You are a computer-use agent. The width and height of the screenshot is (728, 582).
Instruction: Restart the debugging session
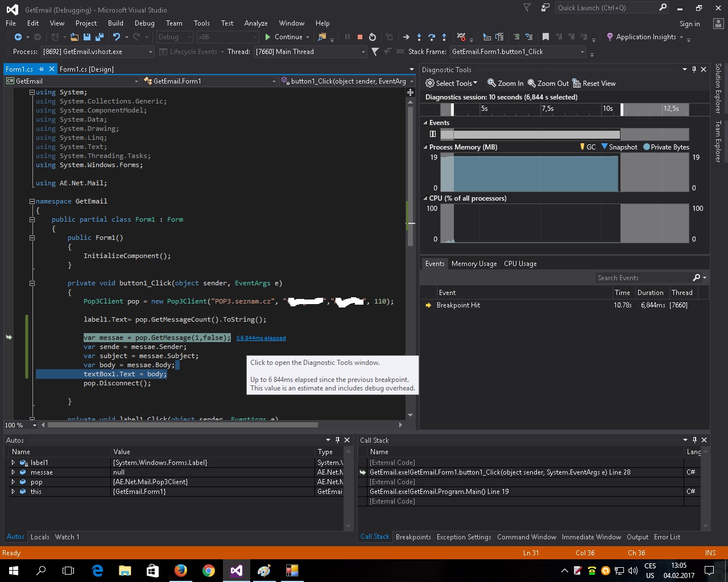point(373,37)
